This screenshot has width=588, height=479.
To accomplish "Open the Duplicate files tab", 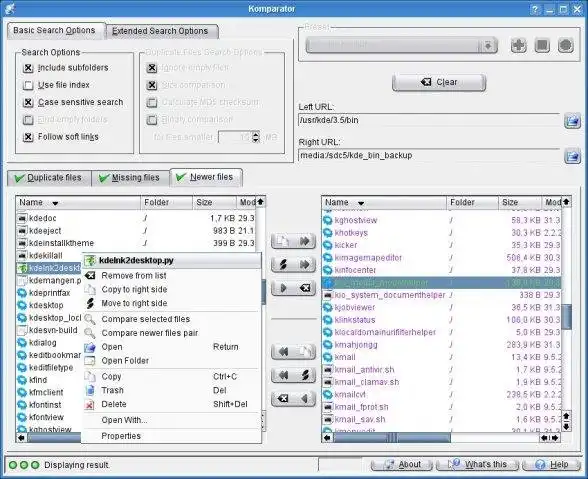I will coord(49,178).
